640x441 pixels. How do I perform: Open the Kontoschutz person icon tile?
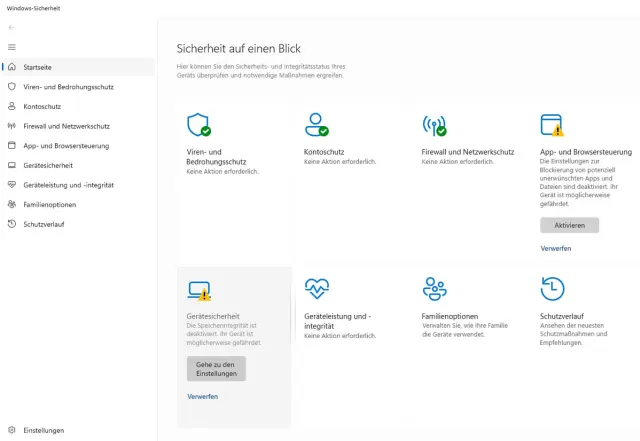pos(316,124)
